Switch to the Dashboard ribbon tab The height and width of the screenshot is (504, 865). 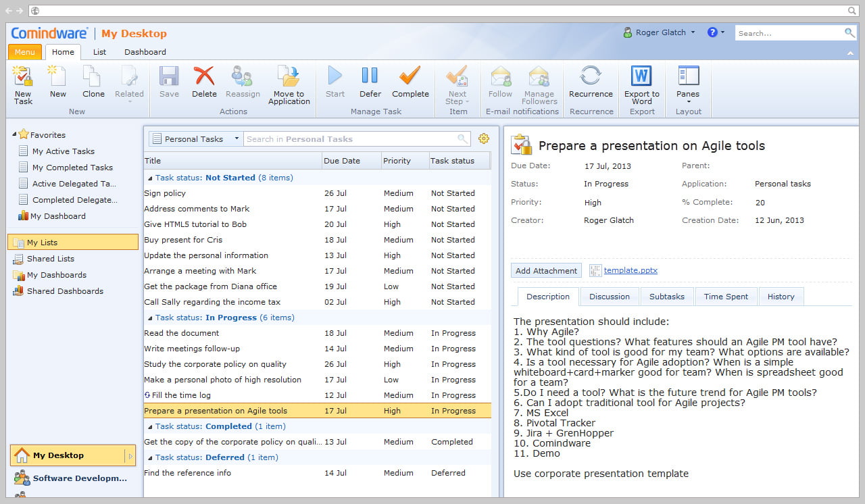point(145,52)
